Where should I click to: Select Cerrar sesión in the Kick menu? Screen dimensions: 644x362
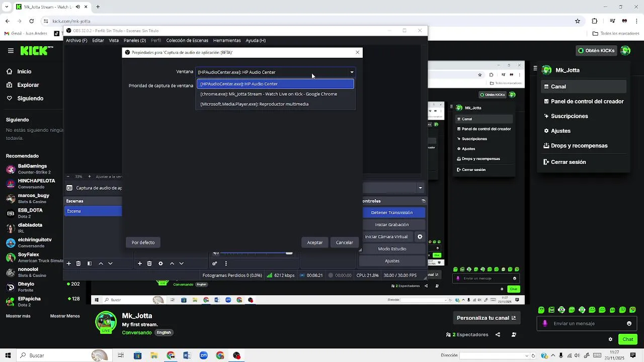click(584, 162)
